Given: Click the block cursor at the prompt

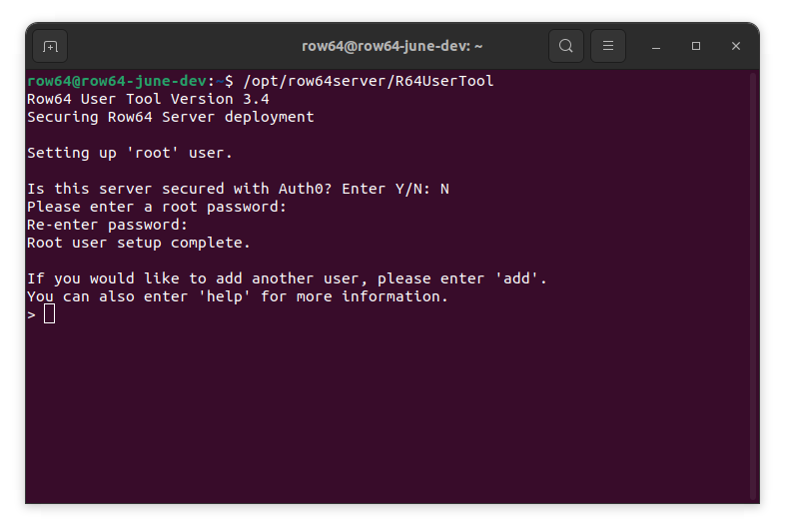Looking at the screenshot, I should point(50,314).
